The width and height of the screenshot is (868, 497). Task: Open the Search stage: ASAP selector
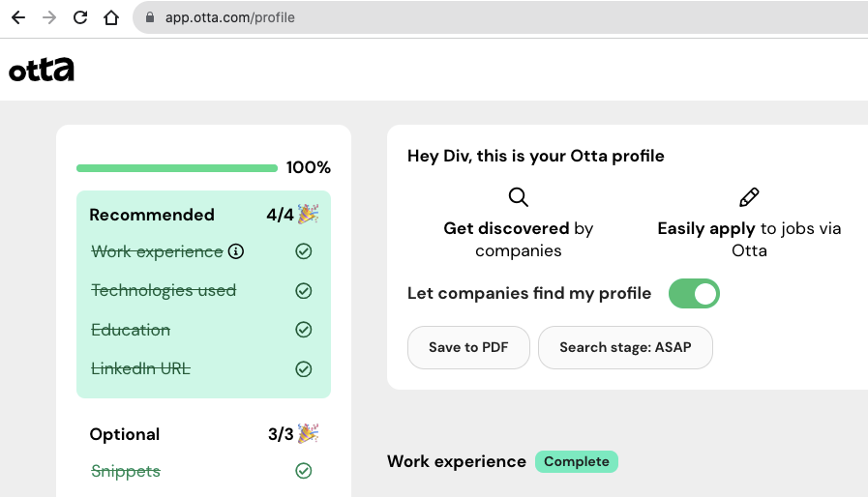(x=625, y=347)
